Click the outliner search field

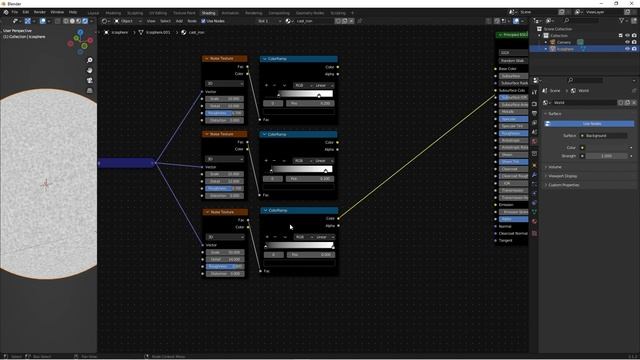tap(582, 20)
